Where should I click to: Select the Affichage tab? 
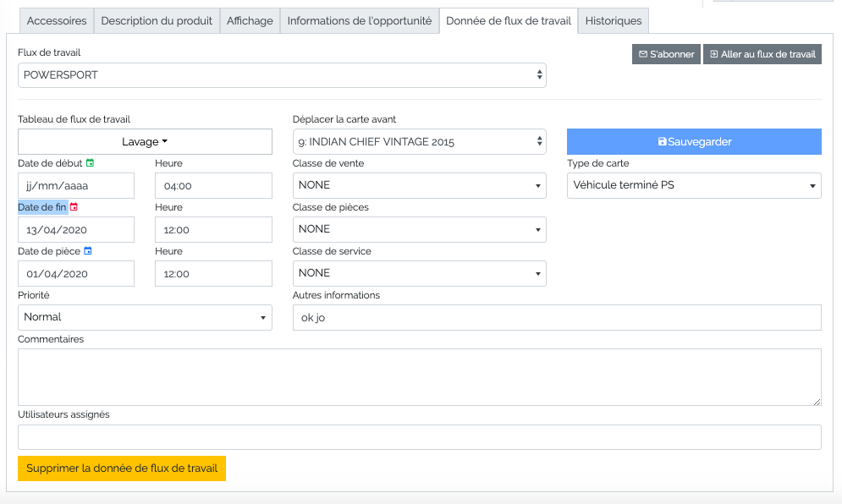pos(250,21)
